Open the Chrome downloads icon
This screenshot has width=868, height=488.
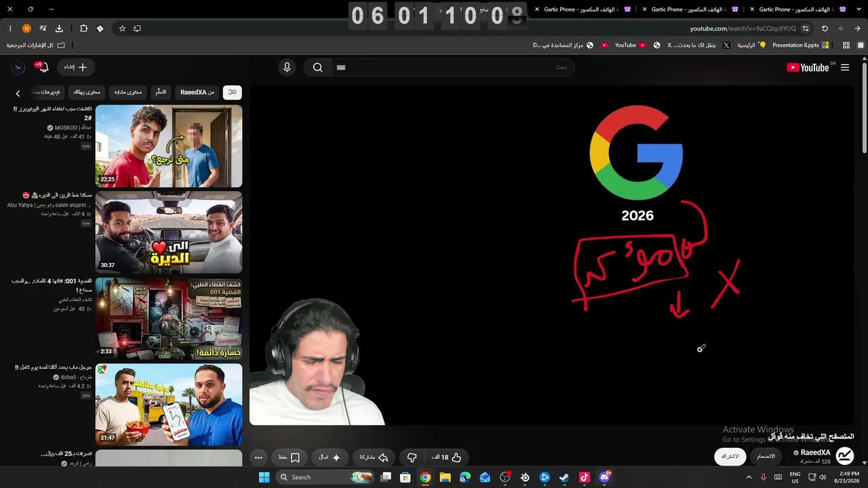click(x=59, y=28)
